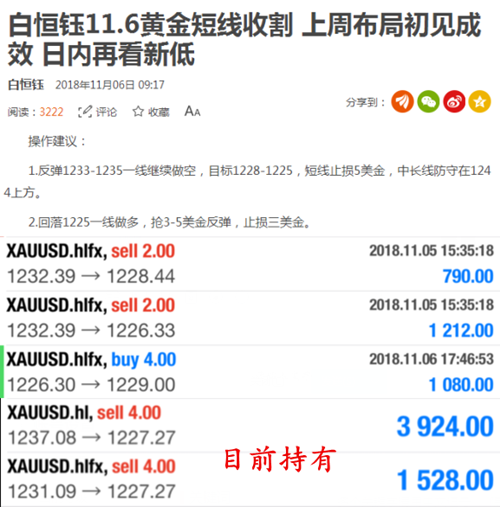Image resolution: width=500 pixels, height=507 pixels.
Task: Click the profit value 1 528.00
Action: [x=445, y=480]
